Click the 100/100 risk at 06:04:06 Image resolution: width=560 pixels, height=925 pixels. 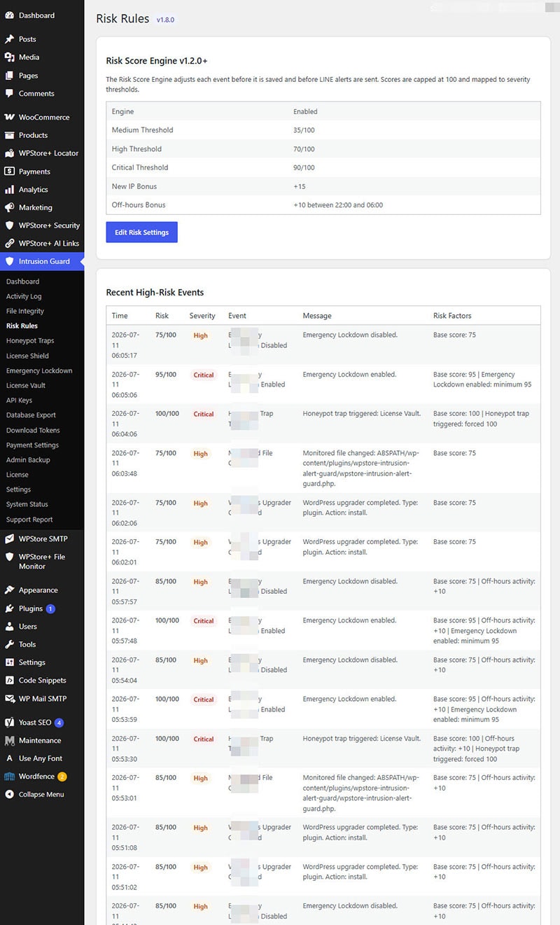[x=167, y=414]
